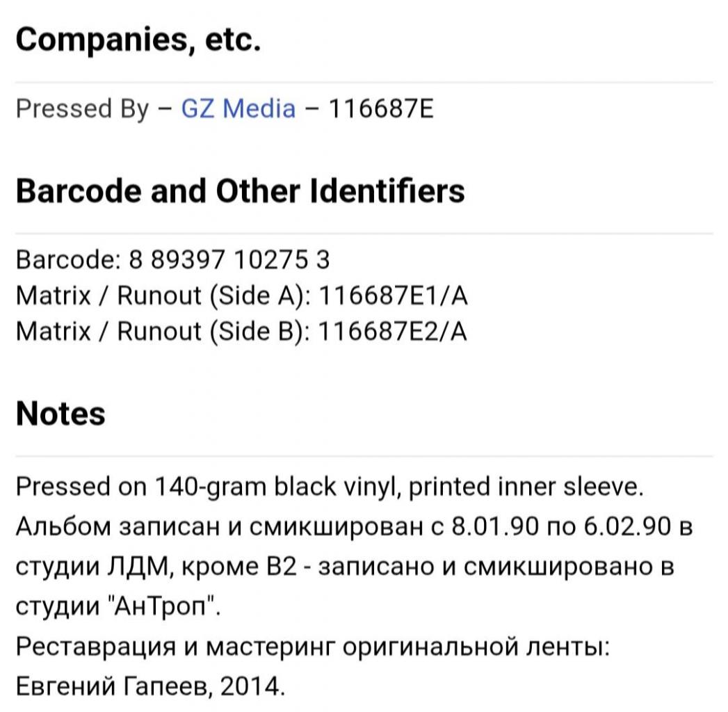Click the 'Companies, etc.' section heading
Viewport: 728px width, 712px height.
click(x=138, y=40)
